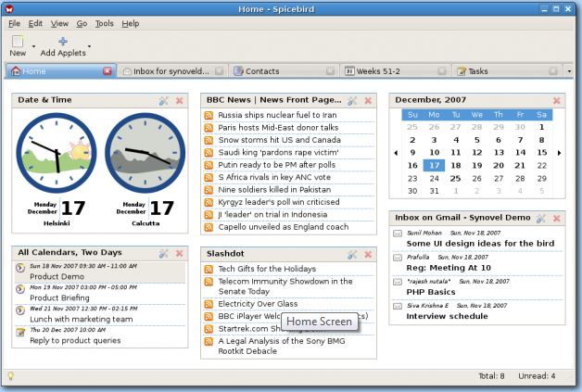Open Slashdot applet settings icon
The width and height of the screenshot is (582, 392).
point(352,254)
